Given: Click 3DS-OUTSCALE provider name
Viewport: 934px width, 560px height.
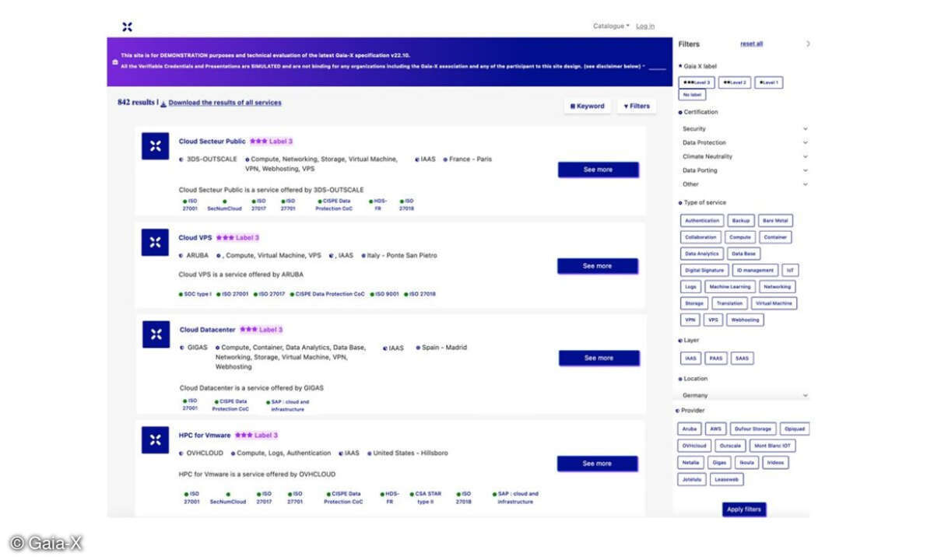Looking at the screenshot, I should tap(212, 159).
